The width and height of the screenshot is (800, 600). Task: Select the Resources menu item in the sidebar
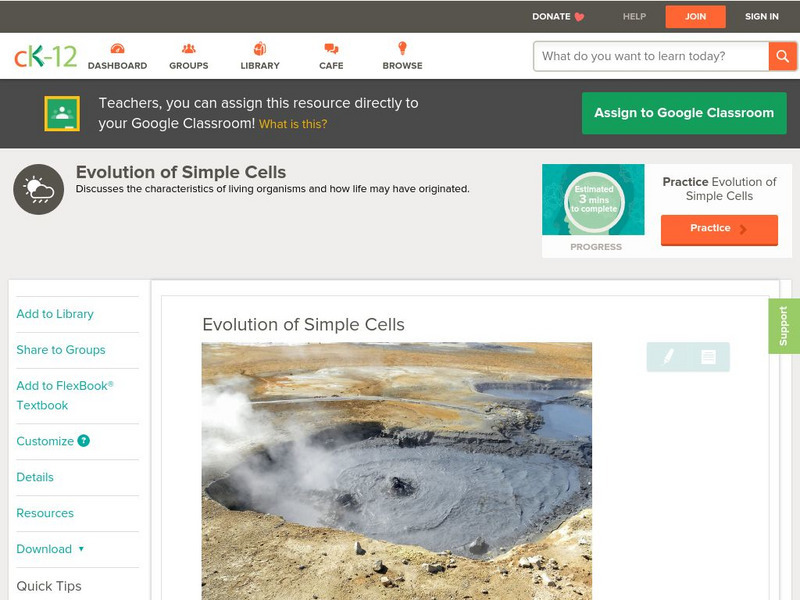pos(44,513)
